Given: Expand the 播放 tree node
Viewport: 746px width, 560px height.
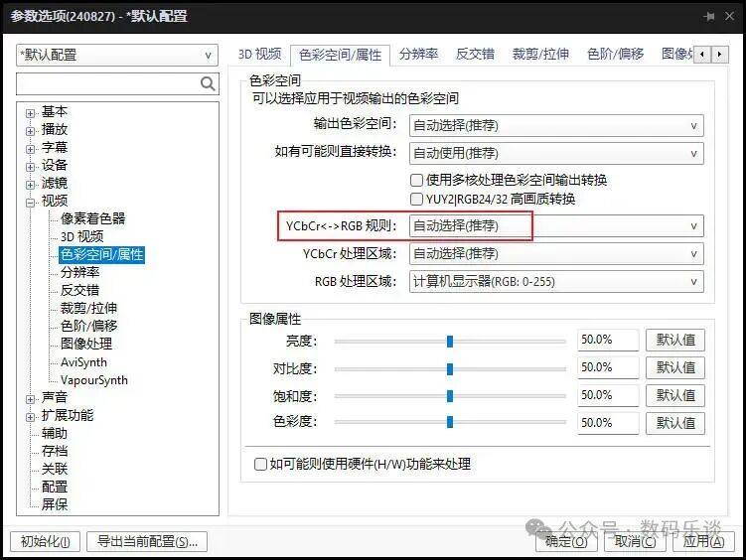Looking at the screenshot, I should tap(31, 131).
